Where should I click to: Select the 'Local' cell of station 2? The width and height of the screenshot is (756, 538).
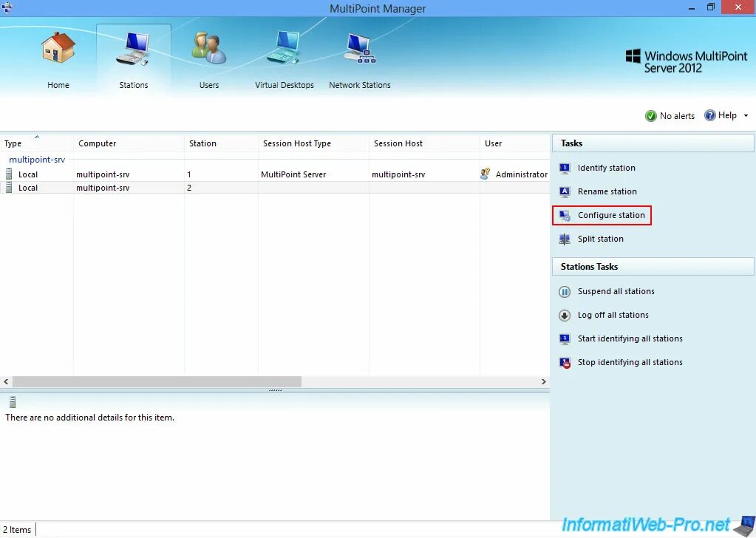(x=28, y=188)
